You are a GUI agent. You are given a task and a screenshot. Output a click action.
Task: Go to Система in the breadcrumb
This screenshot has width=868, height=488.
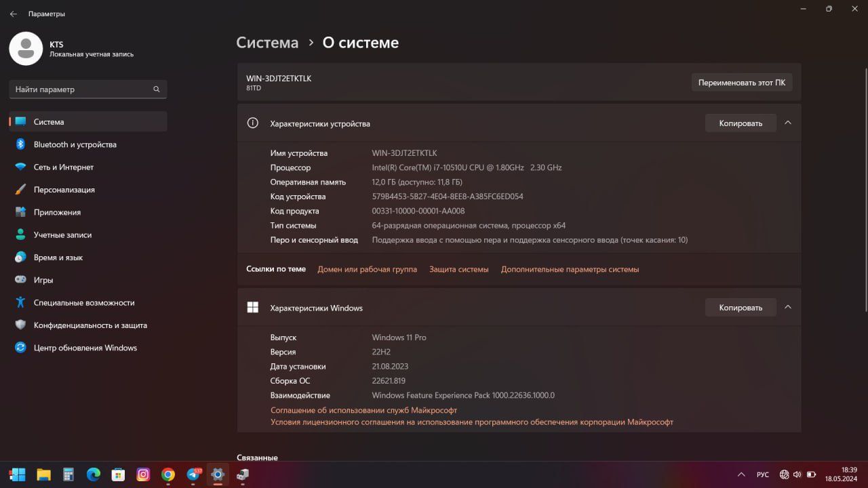267,43
